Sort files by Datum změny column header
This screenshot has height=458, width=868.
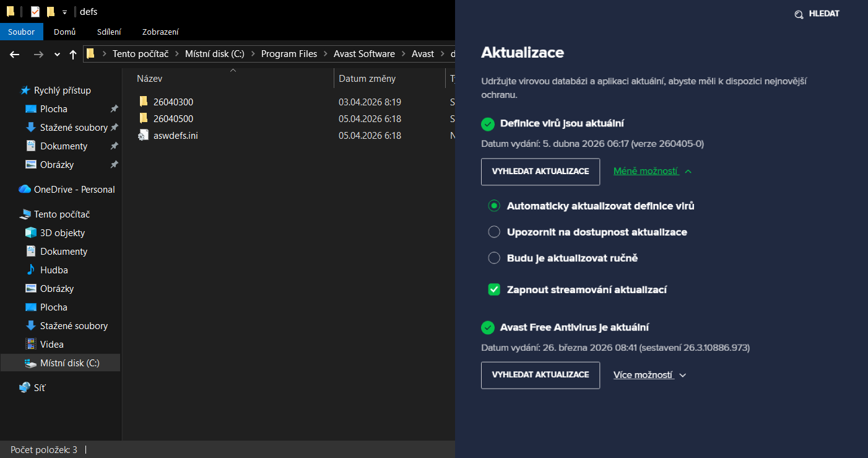[x=367, y=79]
